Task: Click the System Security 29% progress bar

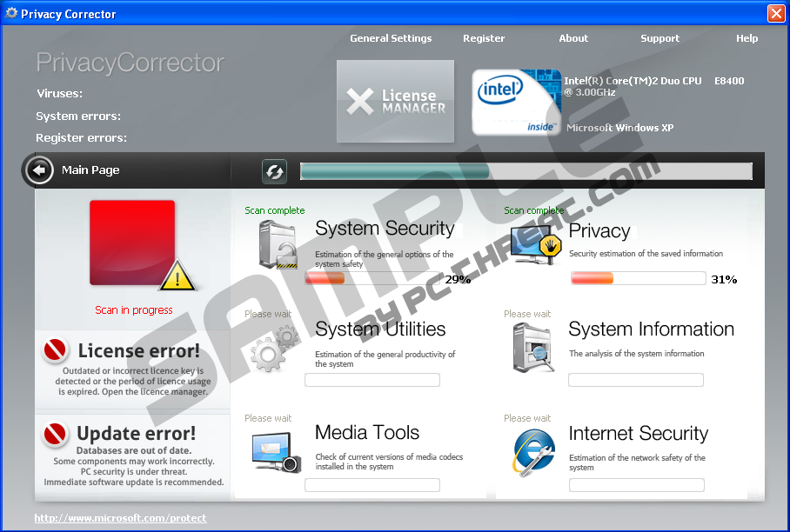Action: [373, 278]
